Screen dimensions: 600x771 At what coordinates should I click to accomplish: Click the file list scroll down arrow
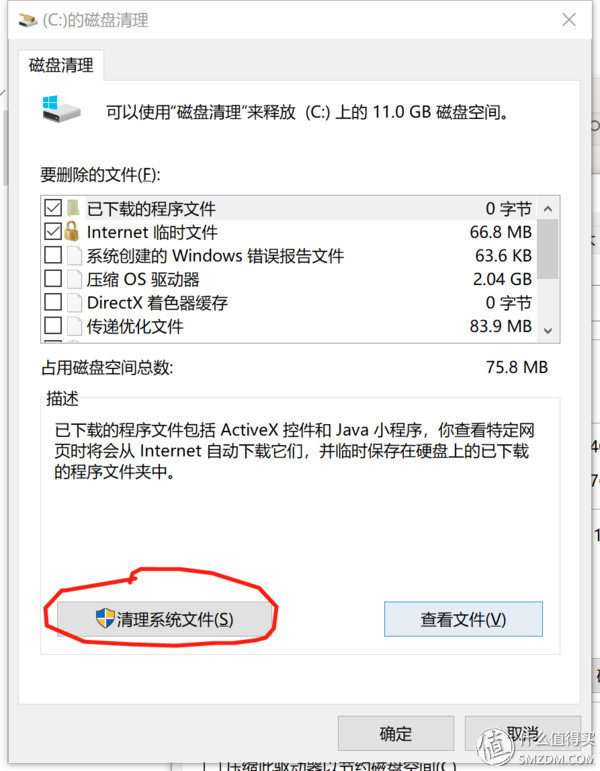548,330
